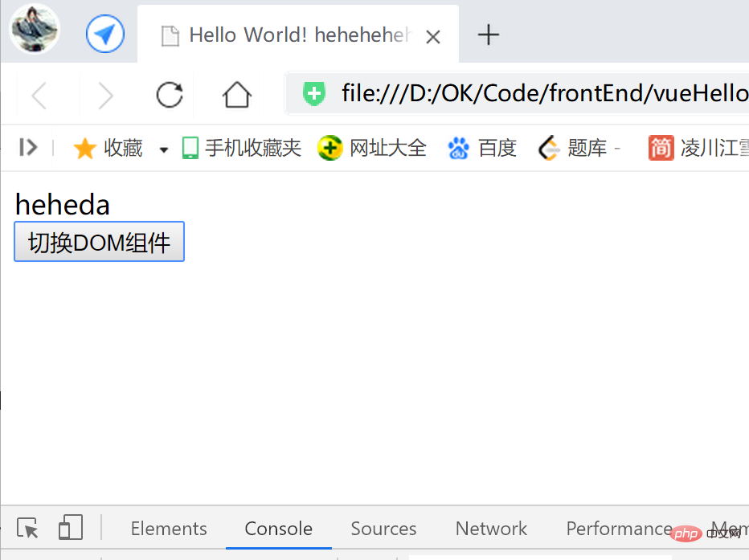Click the user profile avatar
749x560 pixels.
click(x=35, y=30)
